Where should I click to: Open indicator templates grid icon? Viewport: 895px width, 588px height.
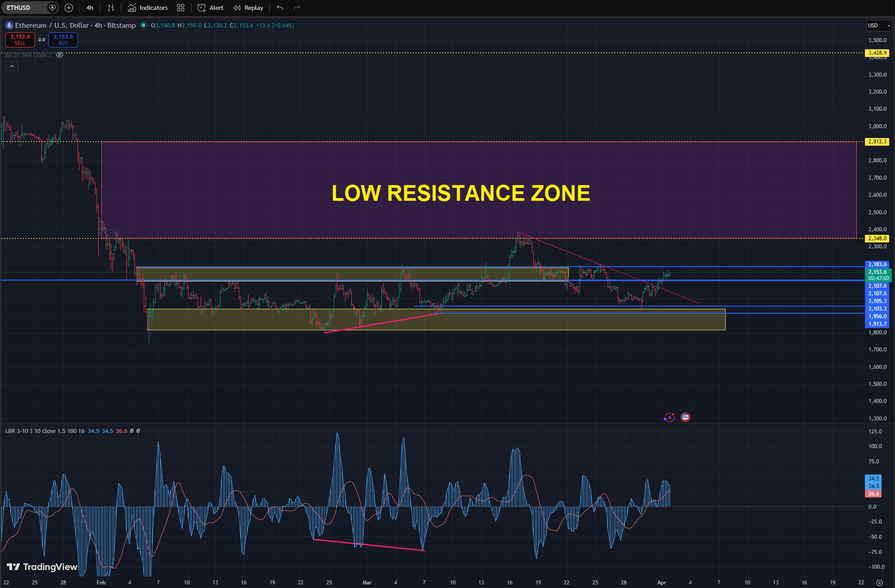tap(181, 8)
